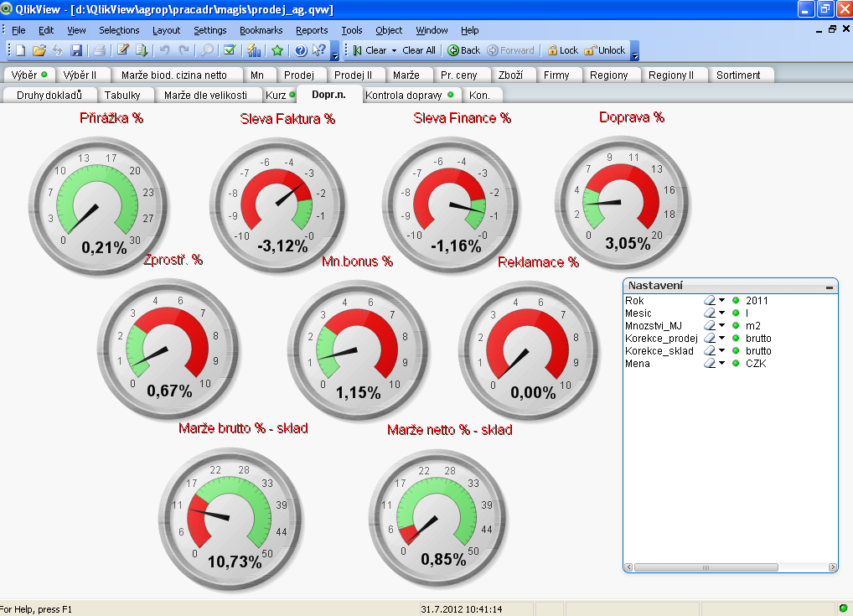This screenshot has height=616, width=853.
Task: Expand the Rok field dropdown
Action: point(722,300)
